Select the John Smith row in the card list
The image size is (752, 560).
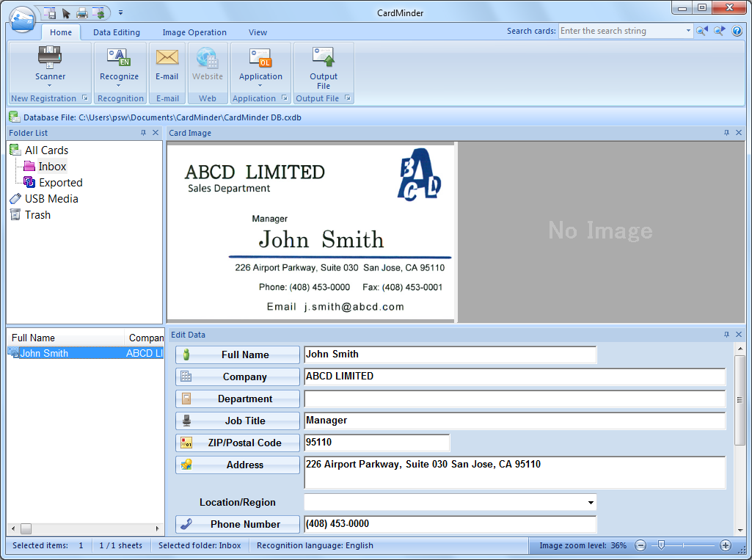point(85,353)
